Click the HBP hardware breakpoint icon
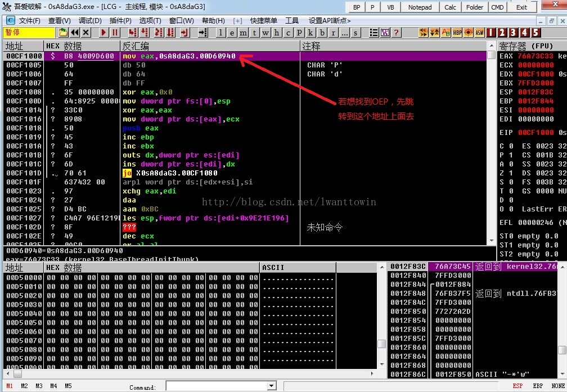The width and height of the screenshot is (567, 392). 457,33
